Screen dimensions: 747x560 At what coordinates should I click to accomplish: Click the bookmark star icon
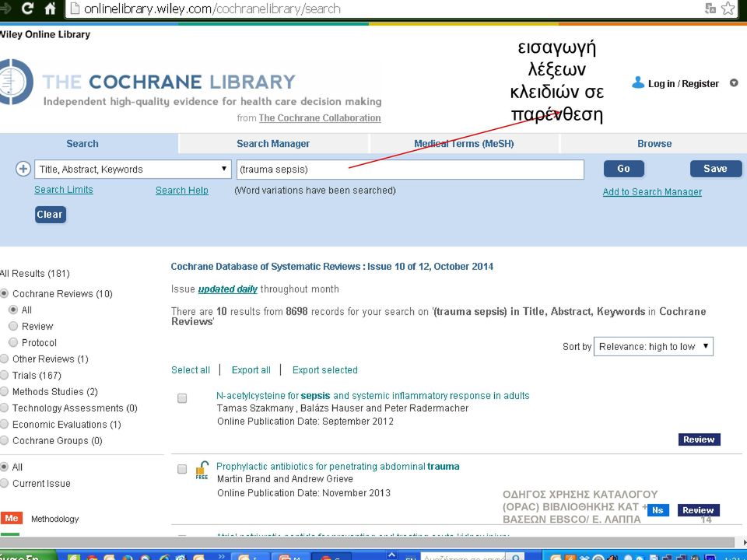[728, 8]
